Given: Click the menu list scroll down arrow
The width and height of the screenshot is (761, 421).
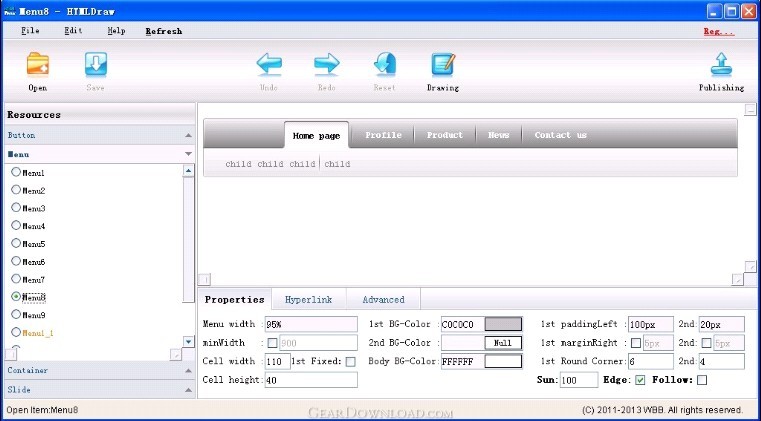Looking at the screenshot, I should (x=188, y=341).
